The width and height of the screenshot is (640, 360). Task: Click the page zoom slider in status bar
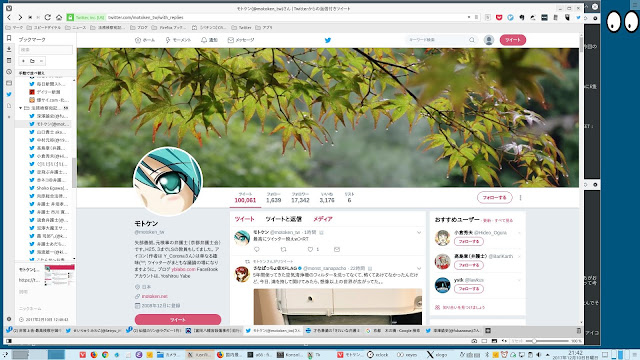tap(547, 341)
